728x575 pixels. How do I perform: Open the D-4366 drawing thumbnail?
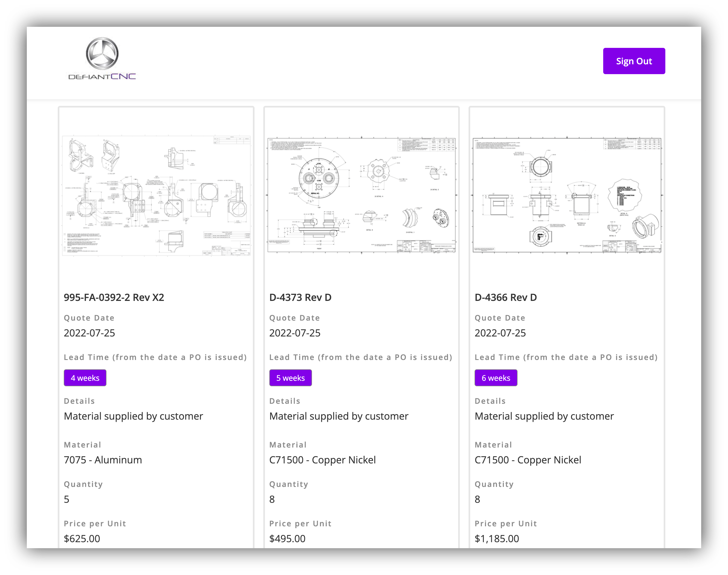coord(567,194)
